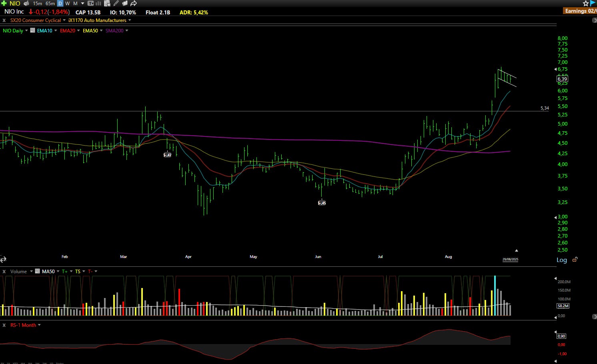Open the grid icon beside NIO Daily

click(x=33, y=30)
